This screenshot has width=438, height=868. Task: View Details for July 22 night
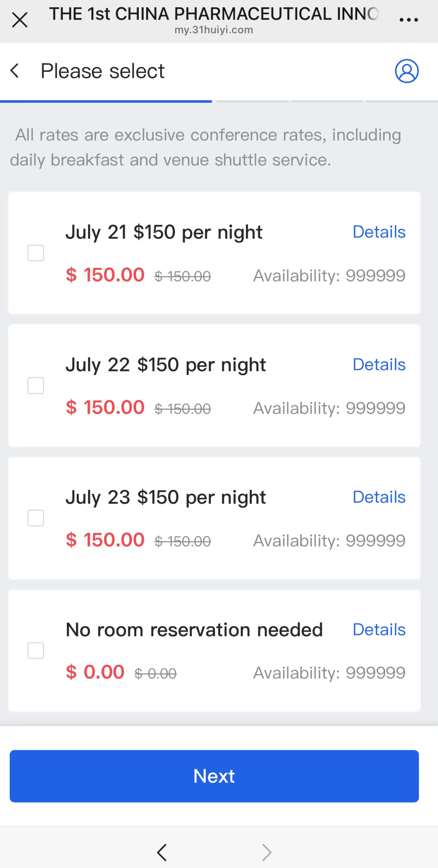point(379,365)
